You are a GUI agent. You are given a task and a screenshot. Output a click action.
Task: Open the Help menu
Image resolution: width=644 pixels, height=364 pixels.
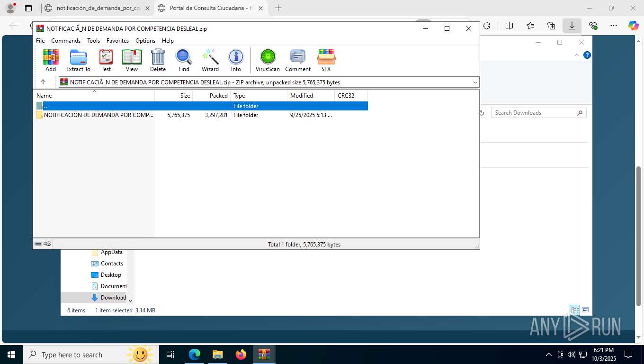pyautogui.click(x=168, y=41)
